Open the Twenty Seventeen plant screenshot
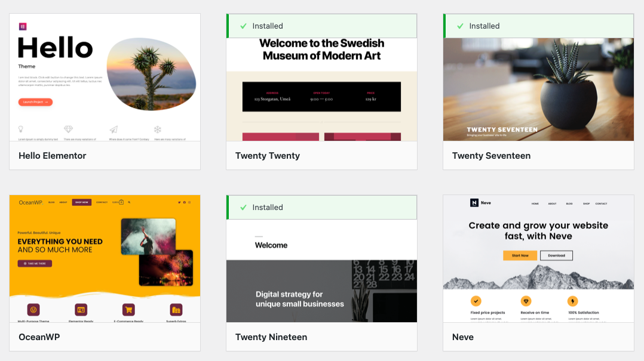The height and width of the screenshot is (361, 644). 538,90
